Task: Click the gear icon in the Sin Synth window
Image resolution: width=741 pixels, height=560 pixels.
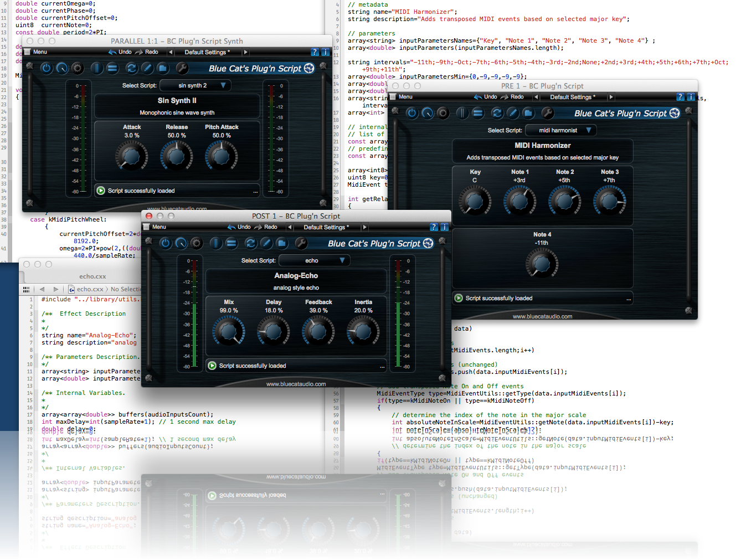Action: click(x=77, y=68)
